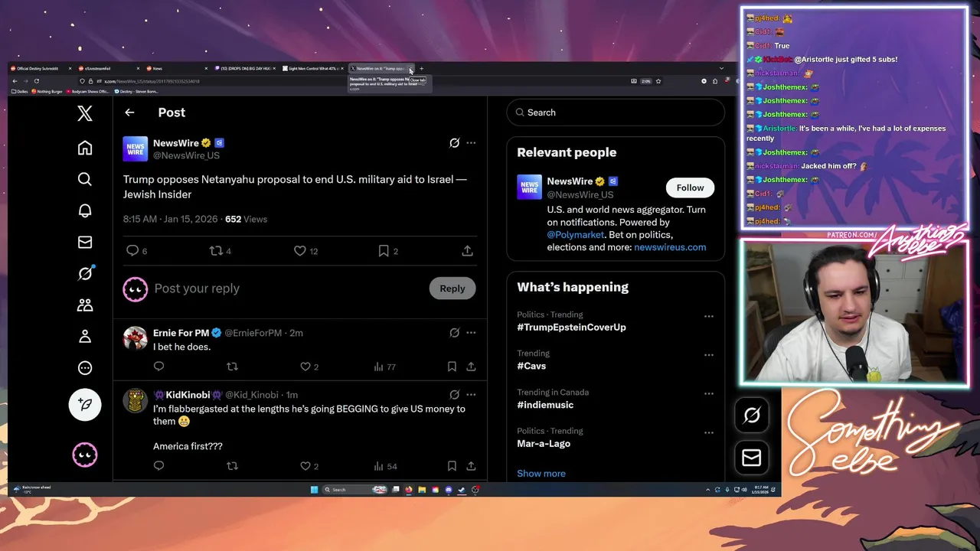Image resolution: width=980 pixels, height=551 pixels.
Task: Open more menu on NewsWire post
Action: click(471, 143)
